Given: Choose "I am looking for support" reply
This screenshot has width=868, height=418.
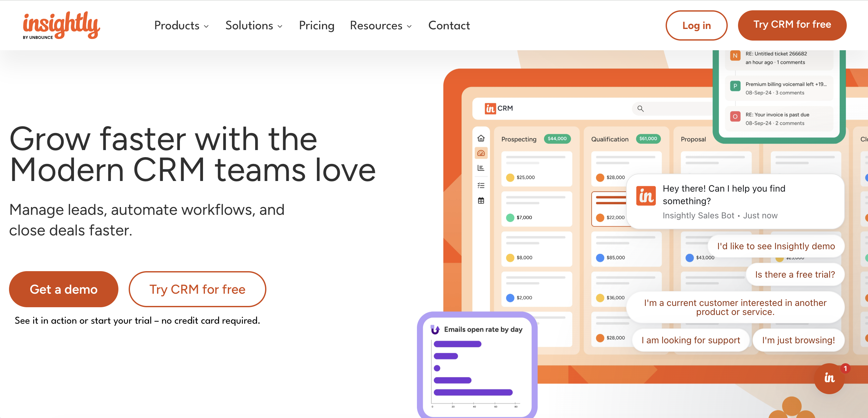Looking at the screenshot, I should (x=691, y=340).
